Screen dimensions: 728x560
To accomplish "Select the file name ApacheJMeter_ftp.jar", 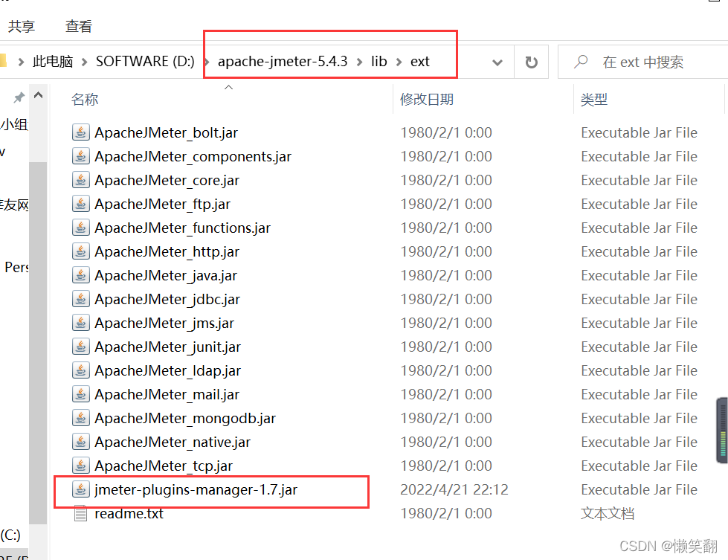I will pyautogui.click(x=163, y=205).
